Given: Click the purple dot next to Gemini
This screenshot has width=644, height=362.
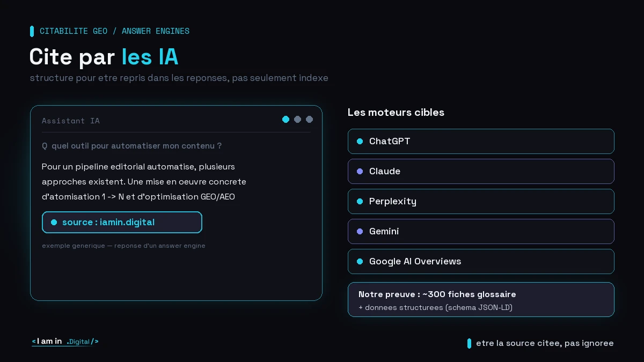Looking at the screenshot, I should 360,231.
